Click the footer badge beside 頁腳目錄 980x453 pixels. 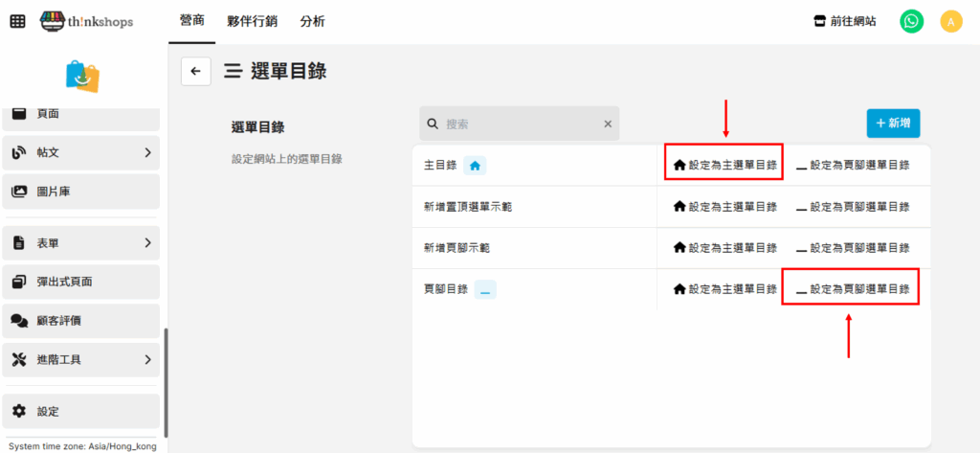(x=485, y=289)
